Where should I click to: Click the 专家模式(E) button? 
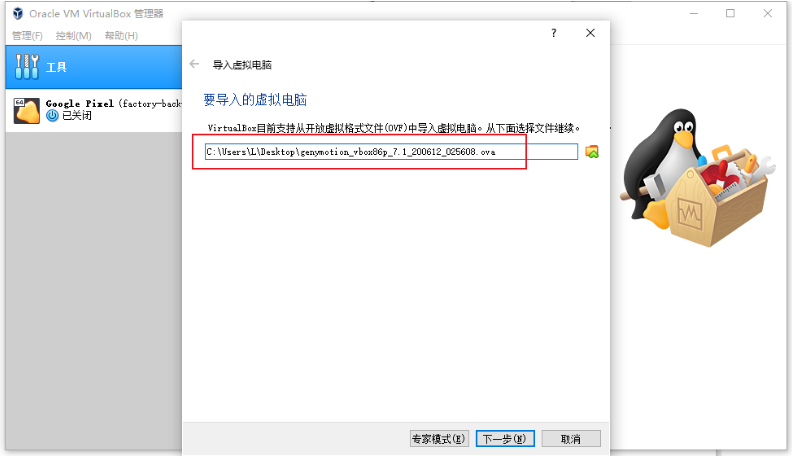(439, 438)
